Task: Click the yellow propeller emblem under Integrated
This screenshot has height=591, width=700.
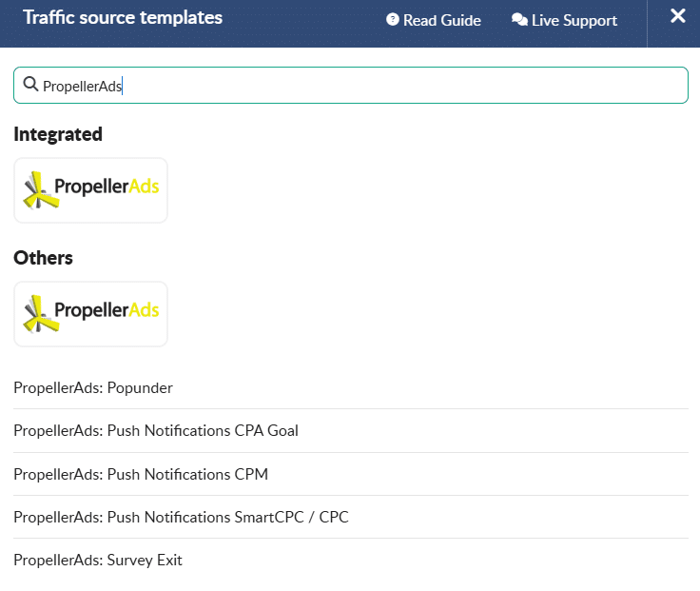Action: pyautogui.click(x=38, y=189)
